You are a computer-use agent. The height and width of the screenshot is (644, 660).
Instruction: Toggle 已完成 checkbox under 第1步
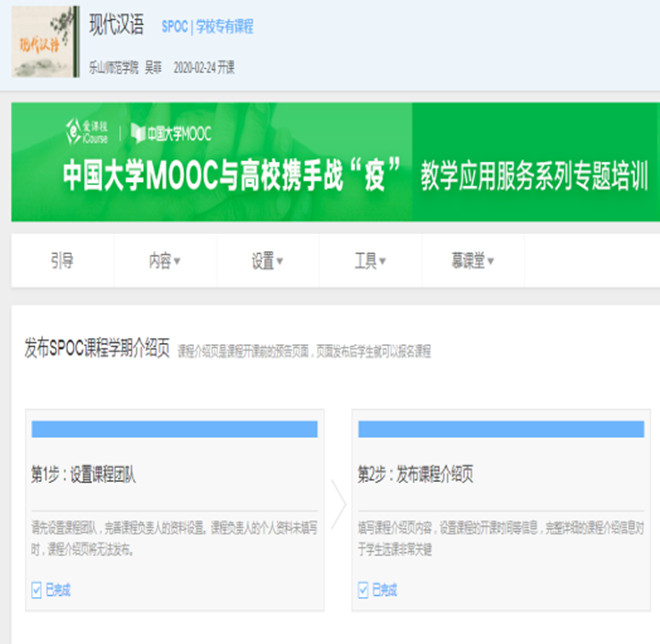pyautogui.click(x=37, y=589)
